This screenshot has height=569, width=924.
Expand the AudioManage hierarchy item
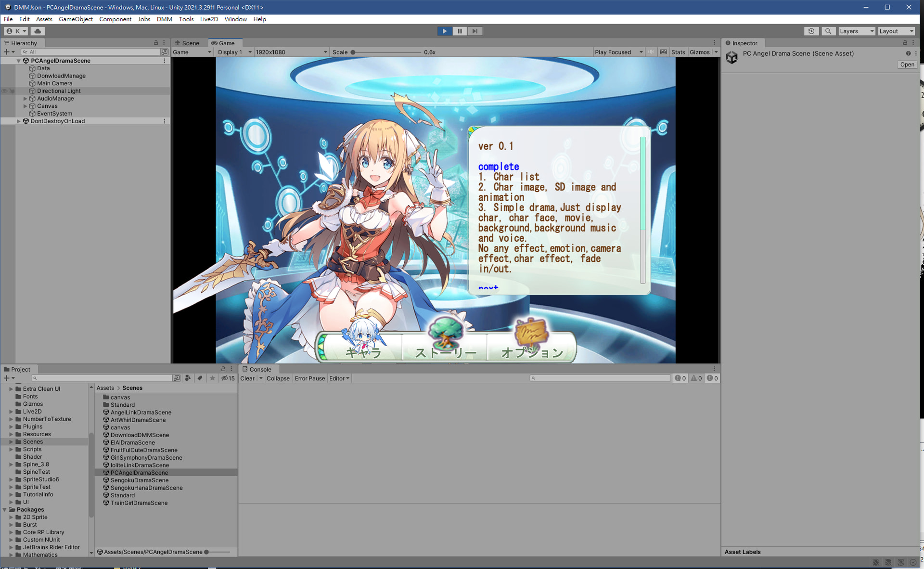(x=25, y=99)
